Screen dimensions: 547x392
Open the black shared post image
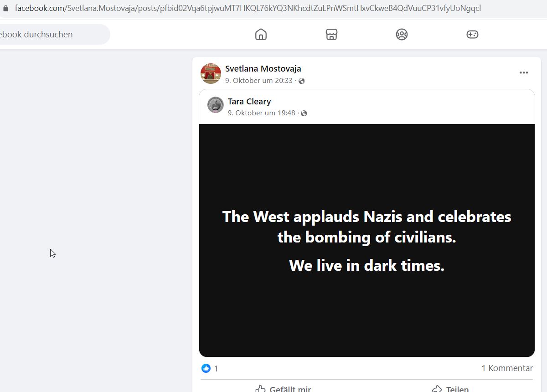click(x=367, y=240)
